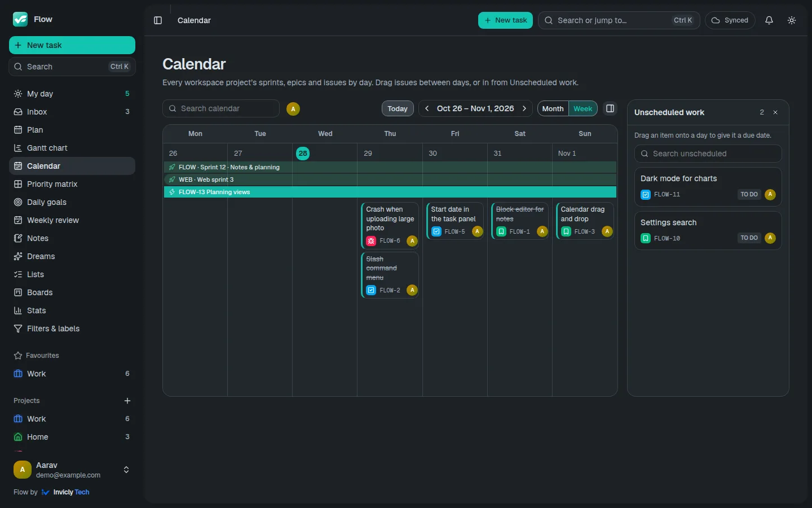Open the Boards icon in sidebar
The width and height of the screenshot is (812, 508).
[18, 292]
